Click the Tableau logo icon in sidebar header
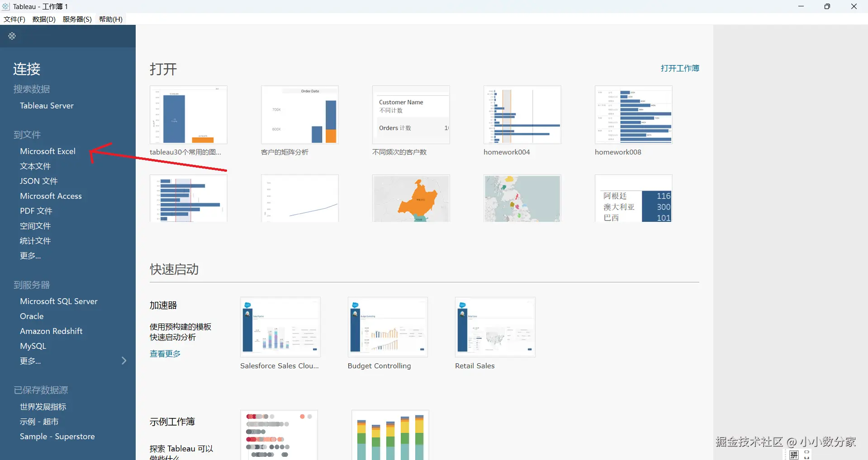Viewport: 868px width, 460px height. (x=12, y=36)
